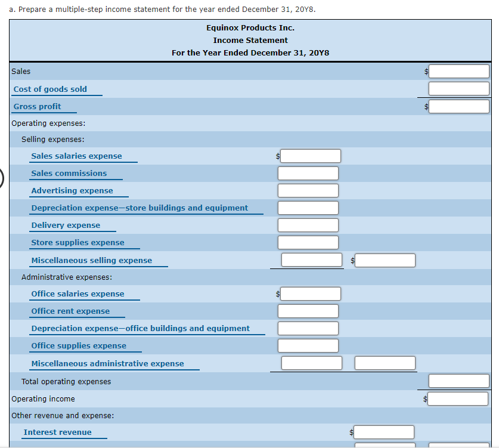499x448 pixels.
Task: Open the Sales salaries expense dropdown
Action: tap(83, 156)
